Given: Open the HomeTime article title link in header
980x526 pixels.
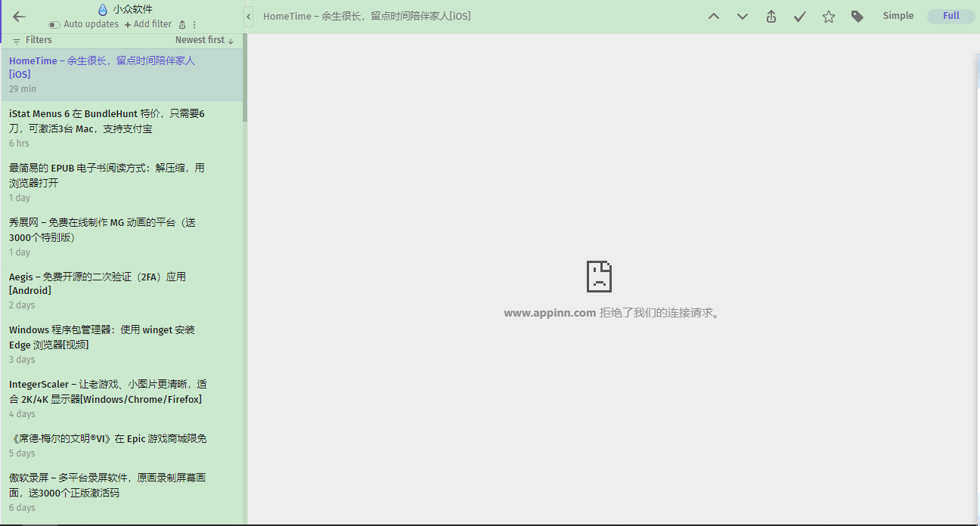Looking at the screenshot, I should [367, 16].
